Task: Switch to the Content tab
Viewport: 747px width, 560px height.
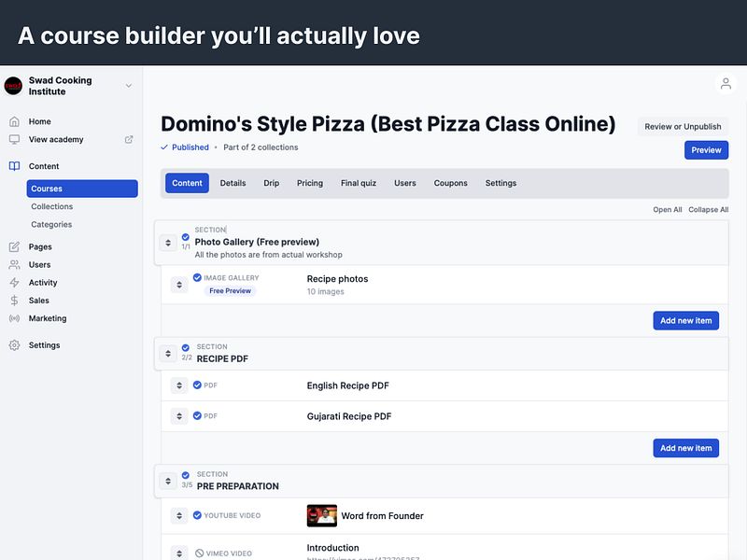Action: tap(187, 183)
